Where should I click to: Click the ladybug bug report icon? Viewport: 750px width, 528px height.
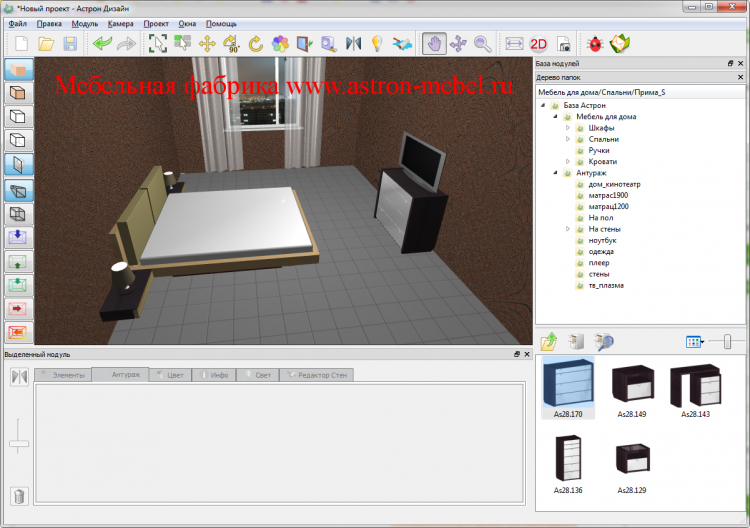point(595,44)
